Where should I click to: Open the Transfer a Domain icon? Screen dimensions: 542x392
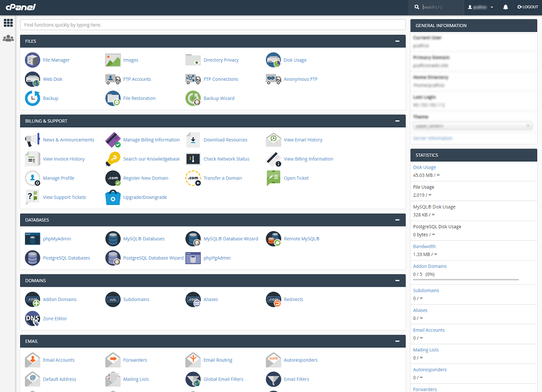click(193, 178)
